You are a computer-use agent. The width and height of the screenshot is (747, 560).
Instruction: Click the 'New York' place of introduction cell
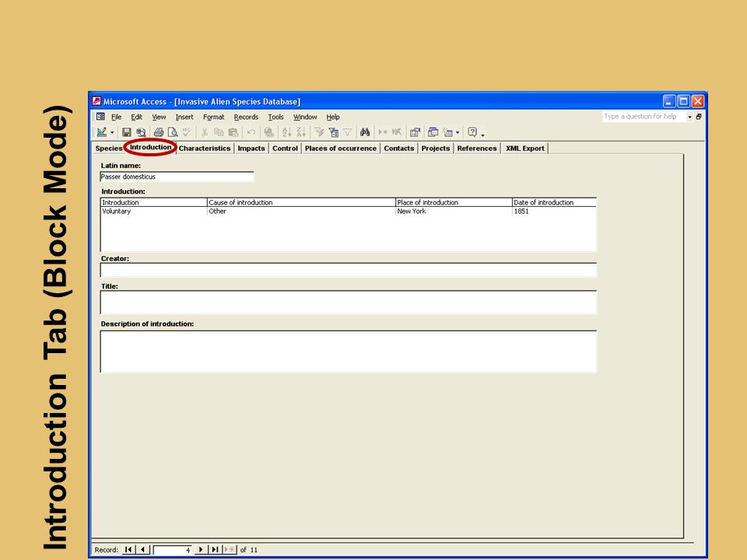click(x=453, y=211)
